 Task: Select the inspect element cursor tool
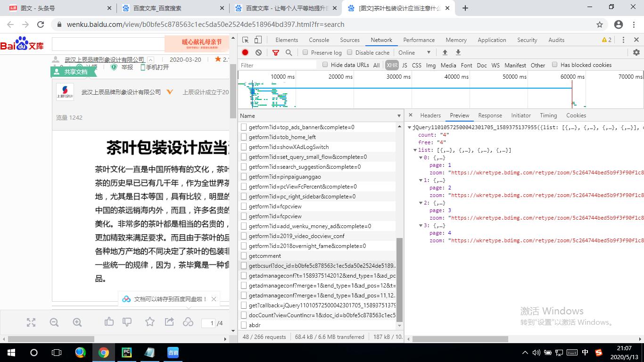click(244, 40)
